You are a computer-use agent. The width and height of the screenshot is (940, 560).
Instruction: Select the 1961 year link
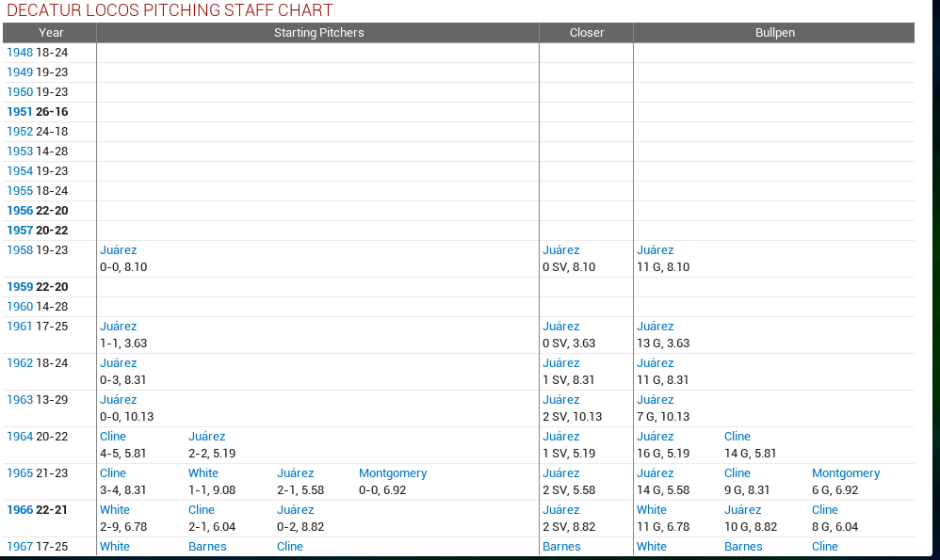[x=20, y=327]
